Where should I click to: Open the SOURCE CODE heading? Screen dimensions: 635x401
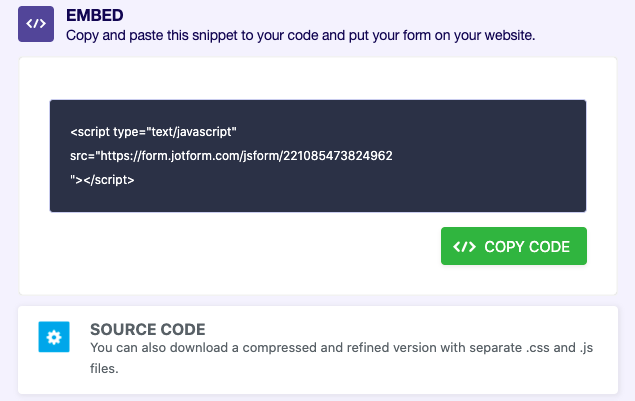pos(147,329)
